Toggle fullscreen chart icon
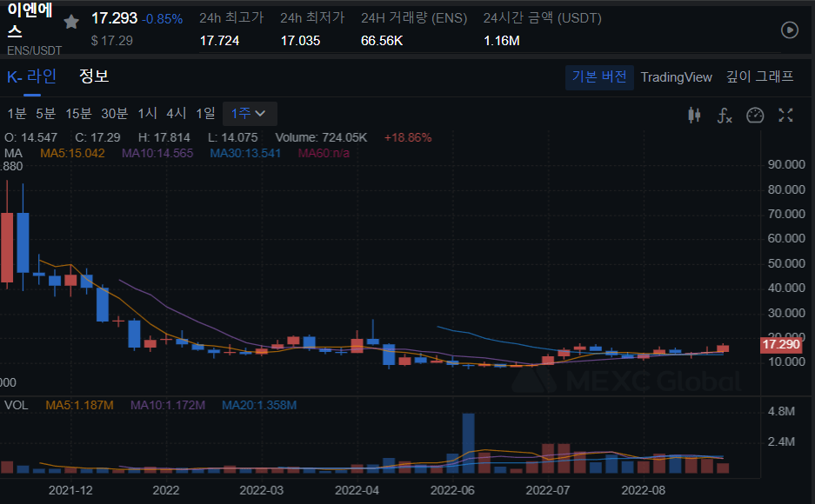The width and height of the screenshot is (815, 504). [x=785, y=115]
